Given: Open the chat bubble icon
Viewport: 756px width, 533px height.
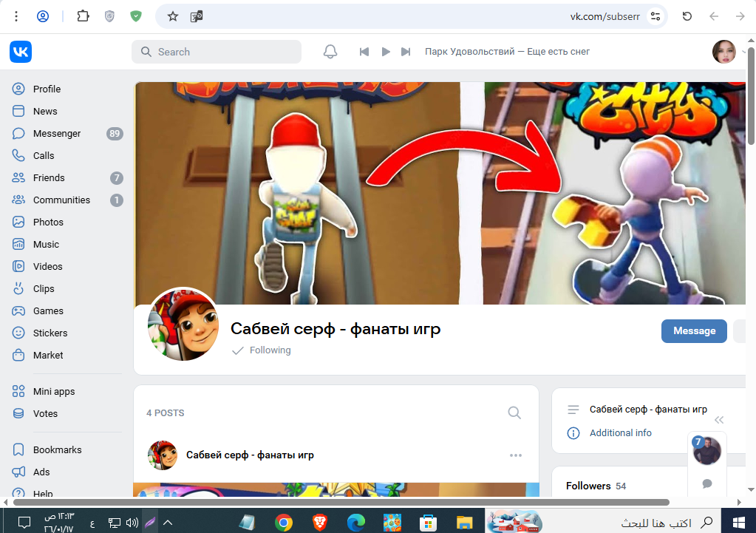Looking at the screenshot, I should pos(706,483).
